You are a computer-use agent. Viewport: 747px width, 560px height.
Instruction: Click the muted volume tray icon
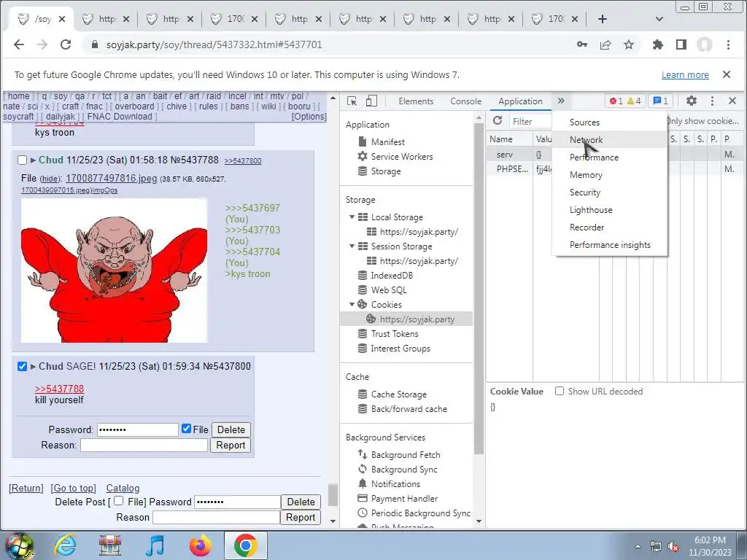click(673, 547)
